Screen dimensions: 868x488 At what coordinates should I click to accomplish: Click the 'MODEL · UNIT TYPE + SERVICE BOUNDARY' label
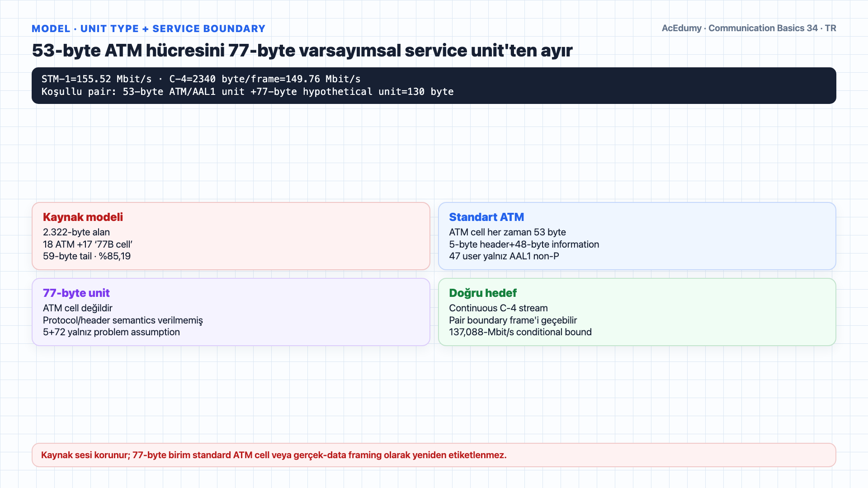[148, 28]
